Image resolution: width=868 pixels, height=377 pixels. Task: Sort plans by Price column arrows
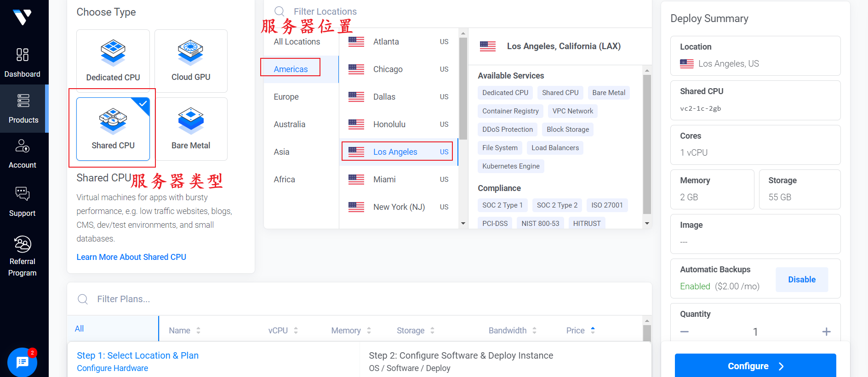593,330
